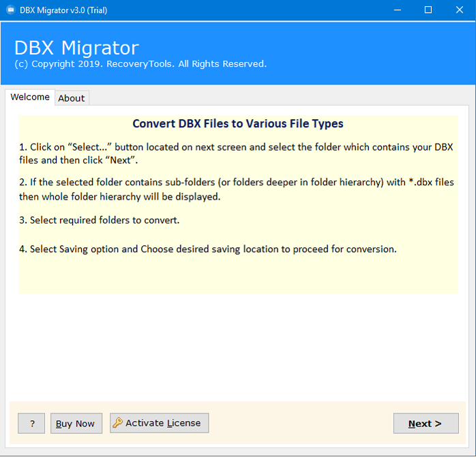Minimize the DBX Migrator window
Image resolution: width=476 pixels, height=468 pixels.
397,10
